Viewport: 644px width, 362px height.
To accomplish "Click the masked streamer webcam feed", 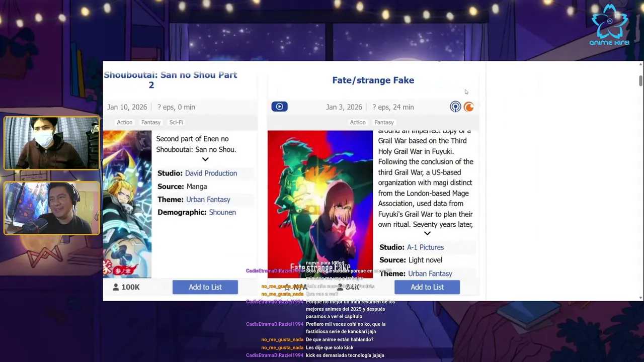I will (x=51, y=143).
